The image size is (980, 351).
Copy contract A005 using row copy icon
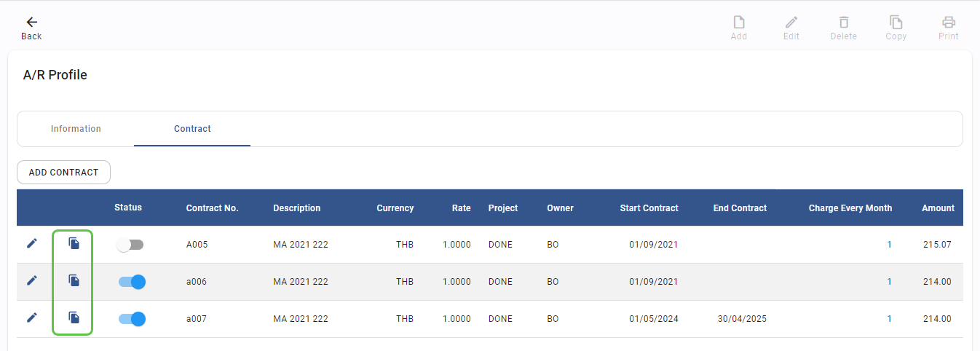tap(74, 244)
